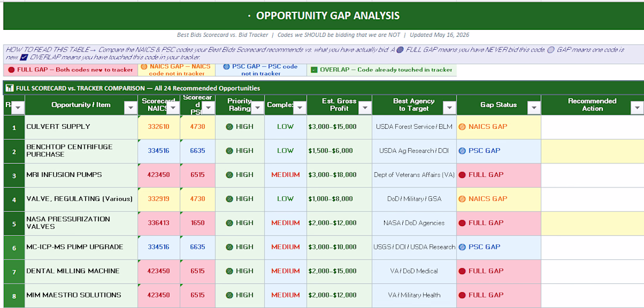Select the VALVE, REGULATING (Various) cell
This screenshot has height=308, width=644.
[81, 199]
